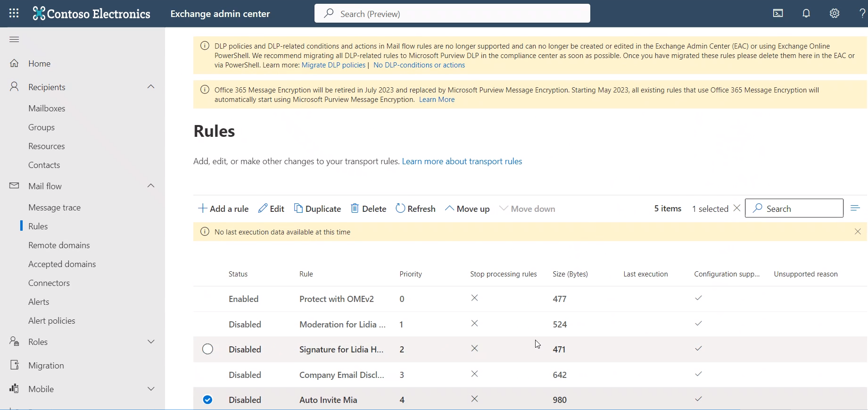
Task: Collapse the Mail flow section
Action: tap(151, 186)
